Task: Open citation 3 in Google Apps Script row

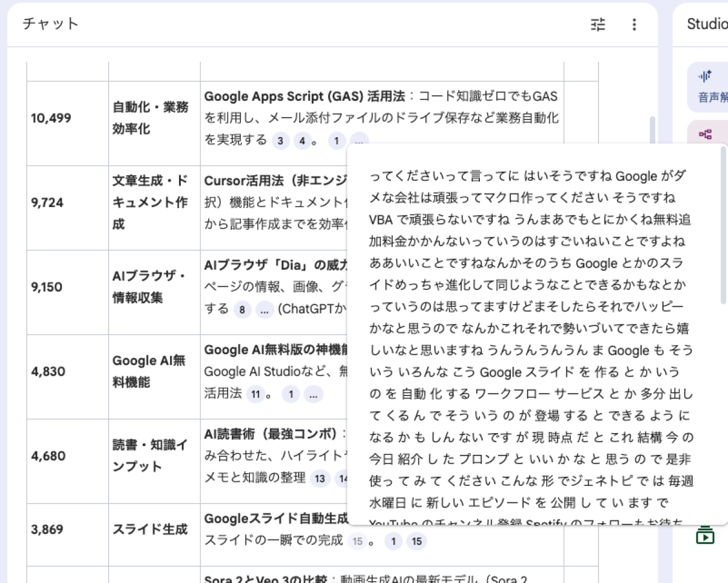Action: (x=280, y=141)
